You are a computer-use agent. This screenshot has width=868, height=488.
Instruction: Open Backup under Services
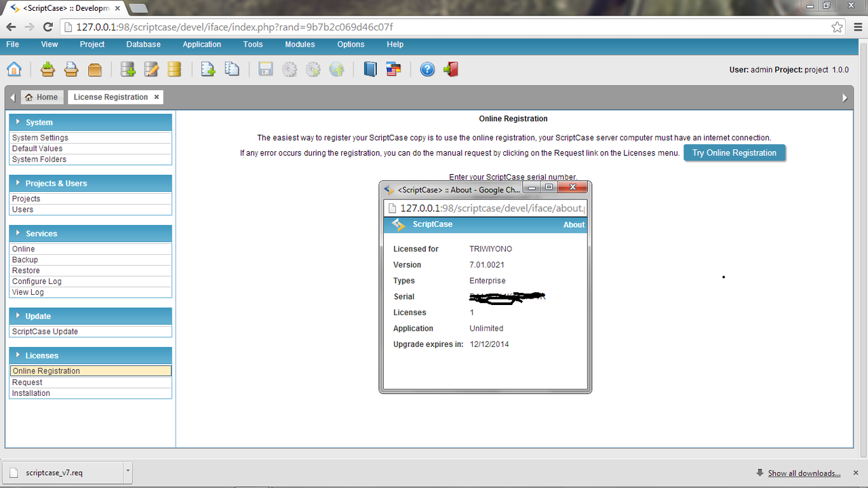[x=90, y=260]
